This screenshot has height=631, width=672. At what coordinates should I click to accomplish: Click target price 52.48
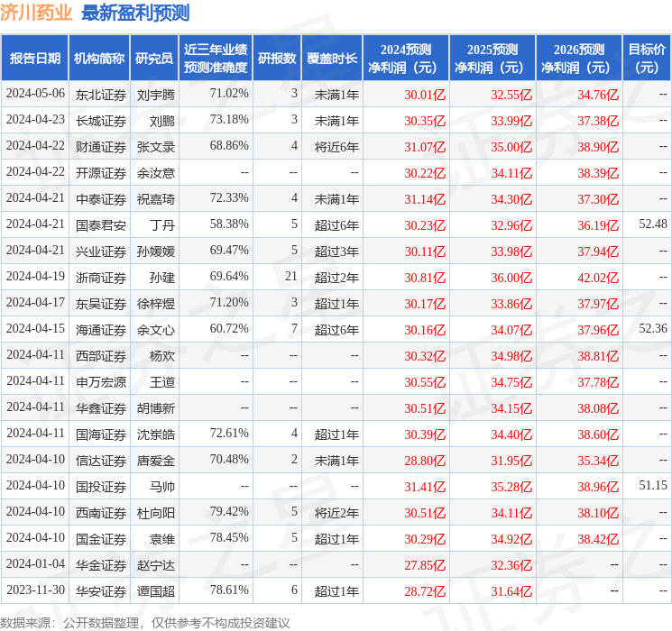coord(653,224)
